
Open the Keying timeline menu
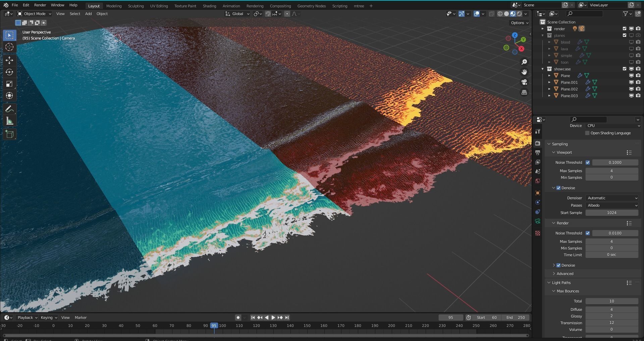click(49, 318)
